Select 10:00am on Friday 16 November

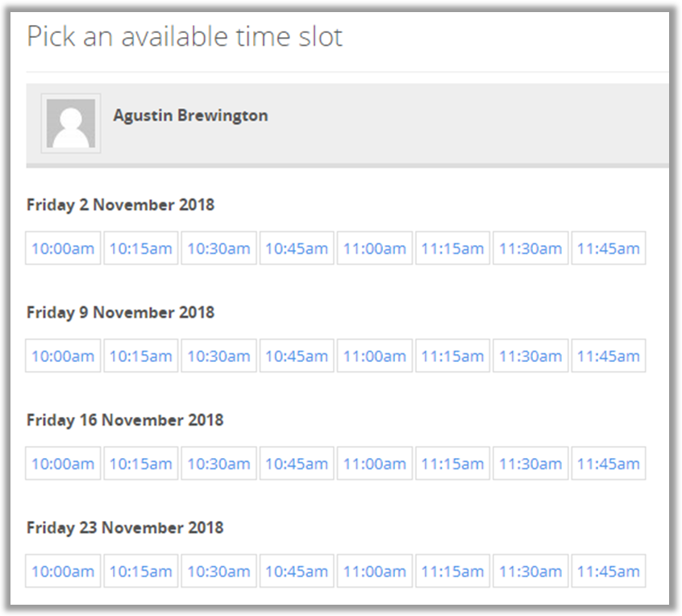[63, 464]
